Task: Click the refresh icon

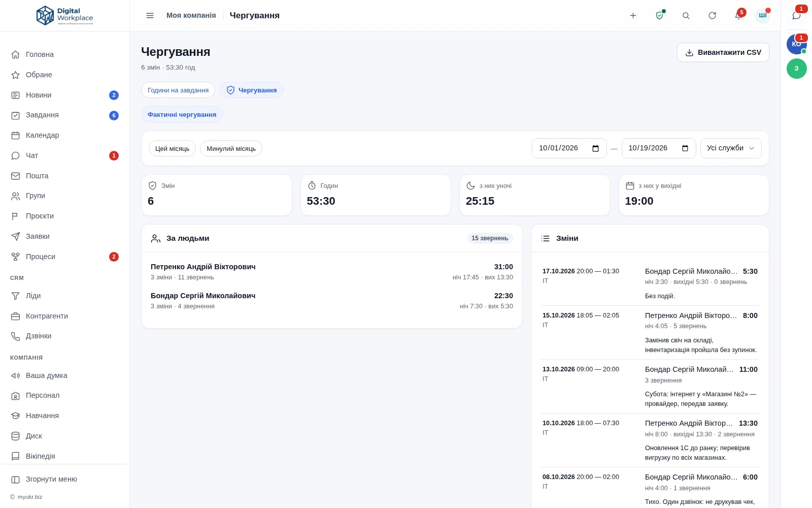Action: click(712, 16)
